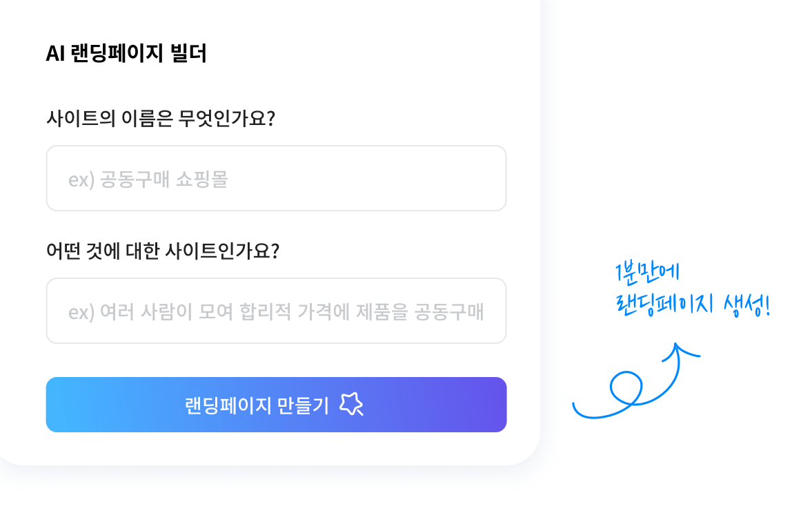This screenshot has height=511, width=812.
Task: Click the handwritten 랜딩페이지 생성! note
Action: [x=693, y=305]
